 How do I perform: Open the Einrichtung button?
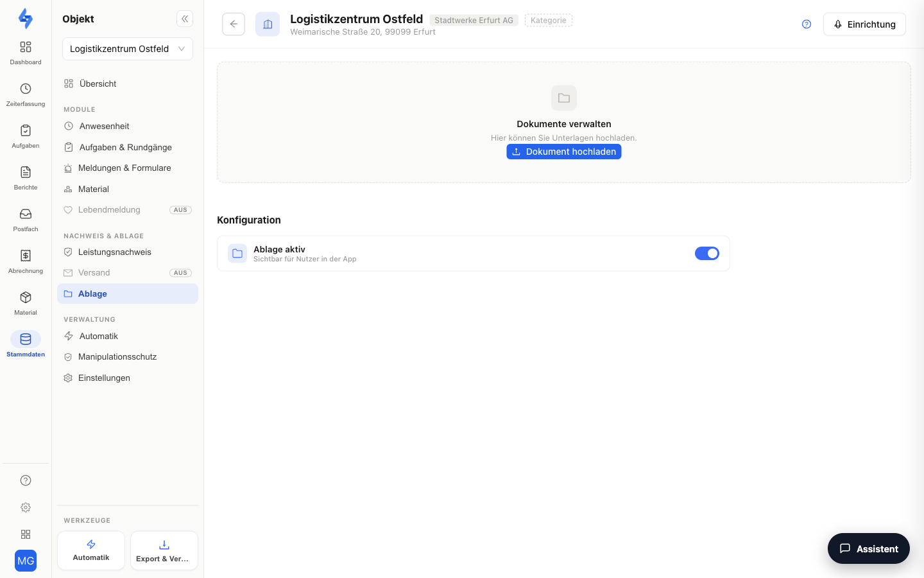(x=864, y=24)
